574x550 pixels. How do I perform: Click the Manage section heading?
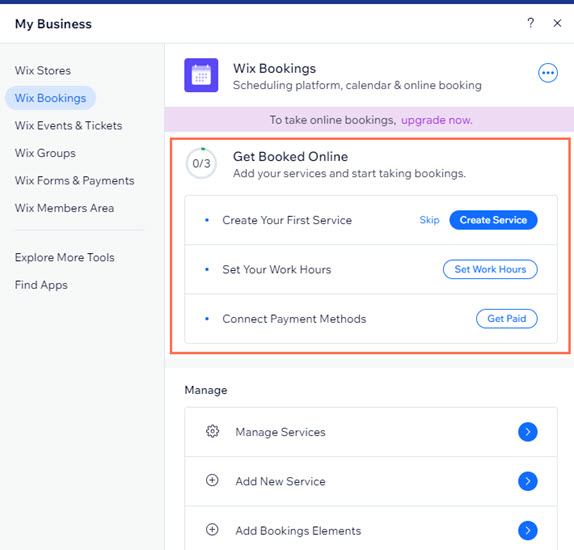[x=206, y=390]
